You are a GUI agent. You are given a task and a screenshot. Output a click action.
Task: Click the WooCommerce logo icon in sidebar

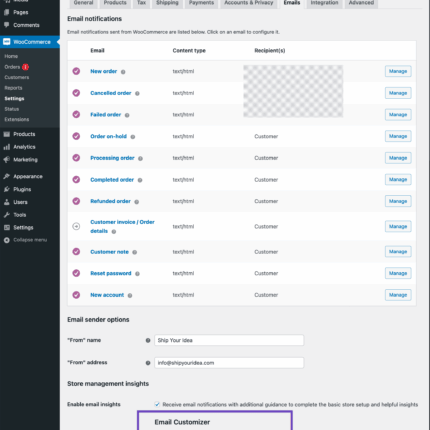click(6, 42)
